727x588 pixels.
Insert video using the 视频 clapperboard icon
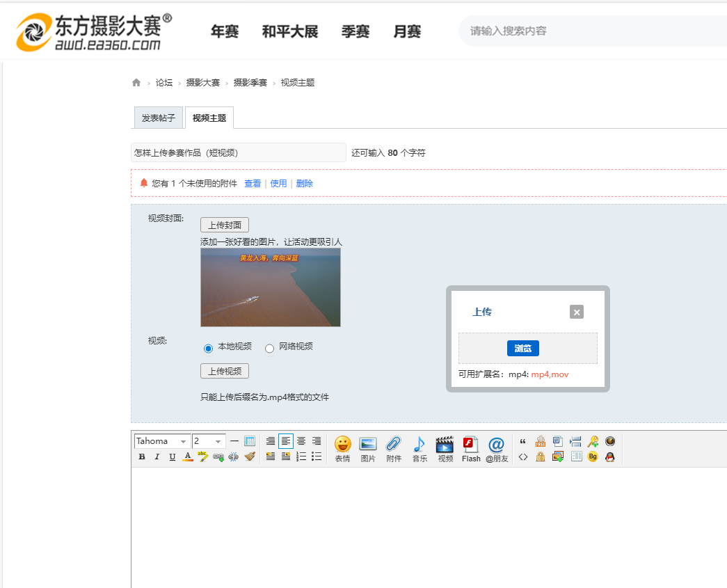tap(445, 448)
